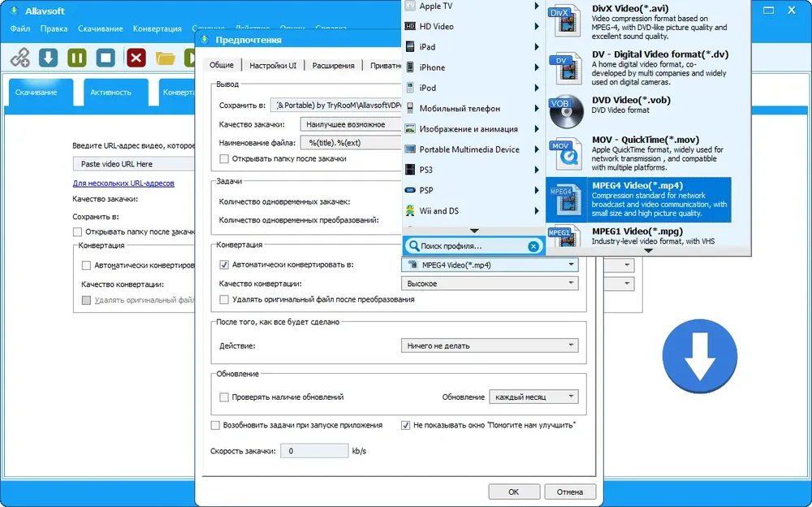Click the large round blue download button
This screenshot has height=507, width=812.
pos(700,356)
